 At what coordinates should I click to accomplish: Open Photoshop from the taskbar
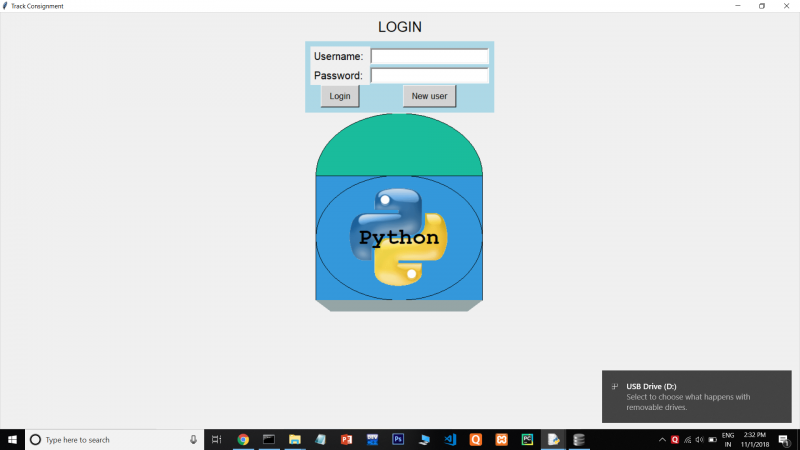pos(398,439)
